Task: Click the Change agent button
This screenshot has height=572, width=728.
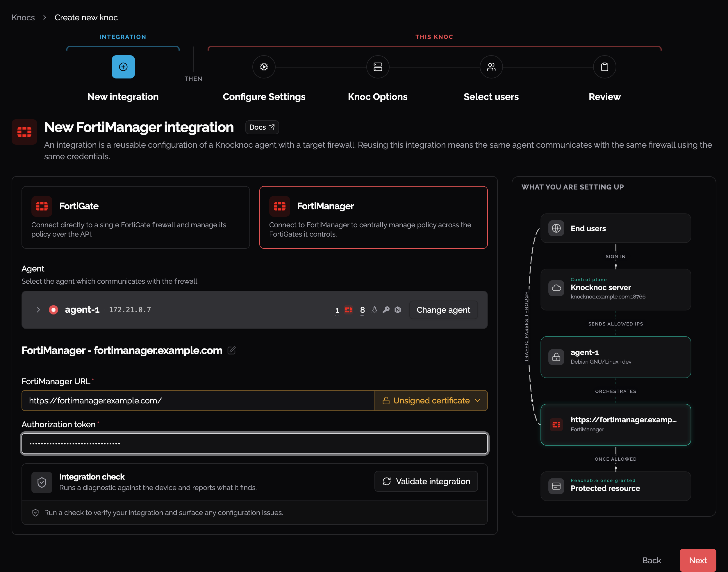Action: (443, 310)
